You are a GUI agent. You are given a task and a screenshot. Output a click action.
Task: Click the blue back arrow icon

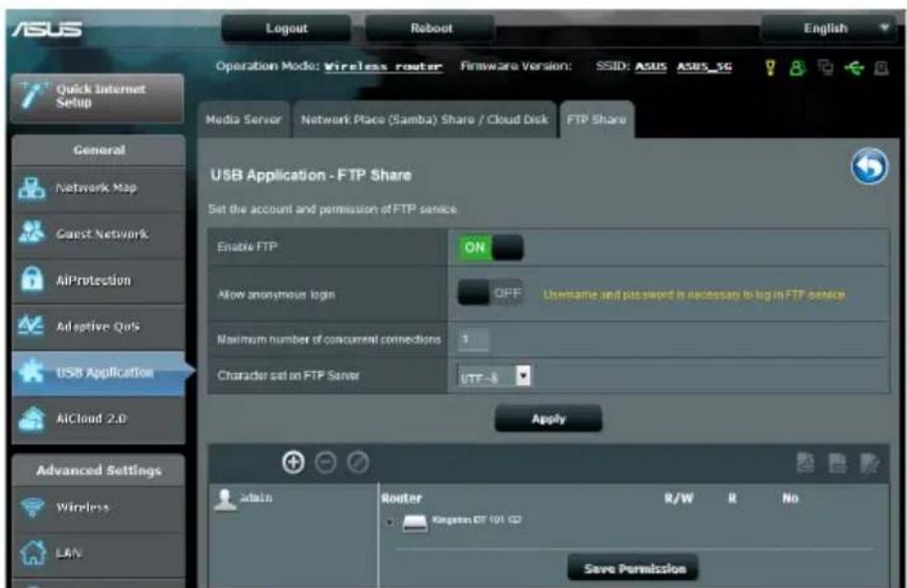click(869, 166)
